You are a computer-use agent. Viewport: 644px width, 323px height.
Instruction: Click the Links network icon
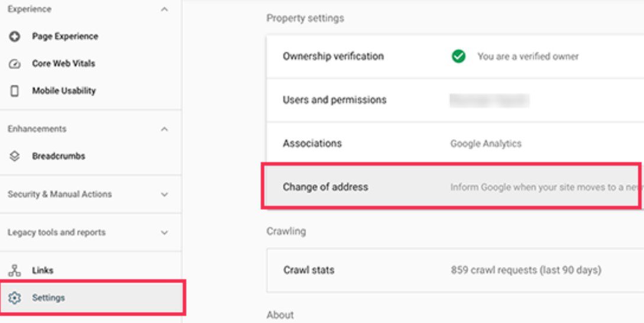coord(15,270)
